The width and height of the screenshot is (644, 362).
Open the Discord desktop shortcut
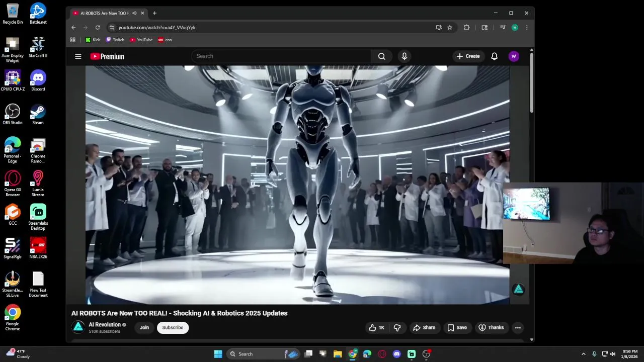pos(38,81)
